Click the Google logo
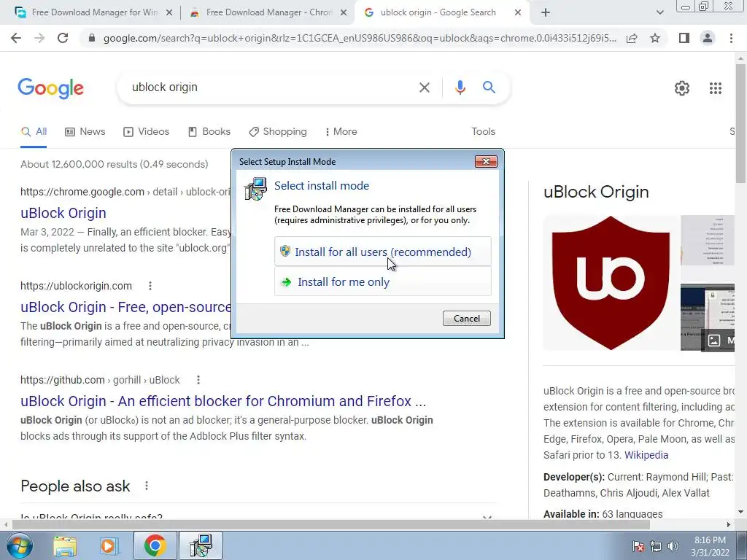747x560 pixels. click(50, 88)
